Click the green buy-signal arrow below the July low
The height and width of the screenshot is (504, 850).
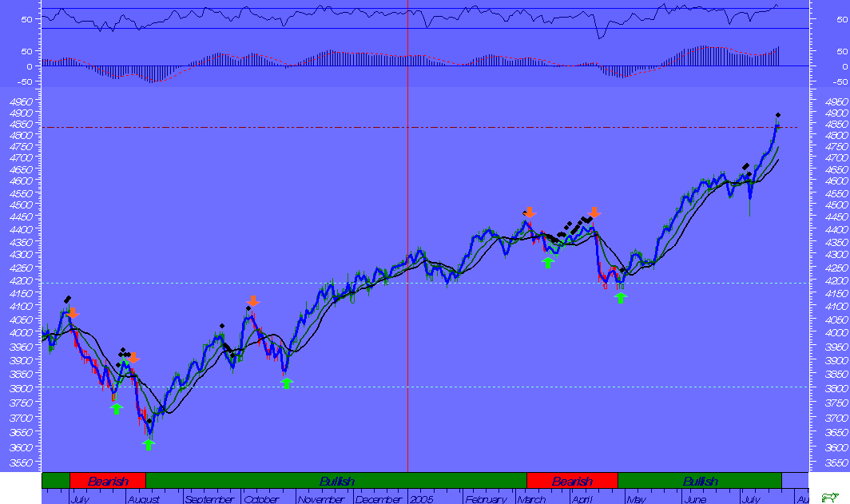click(x=116, y=407)
